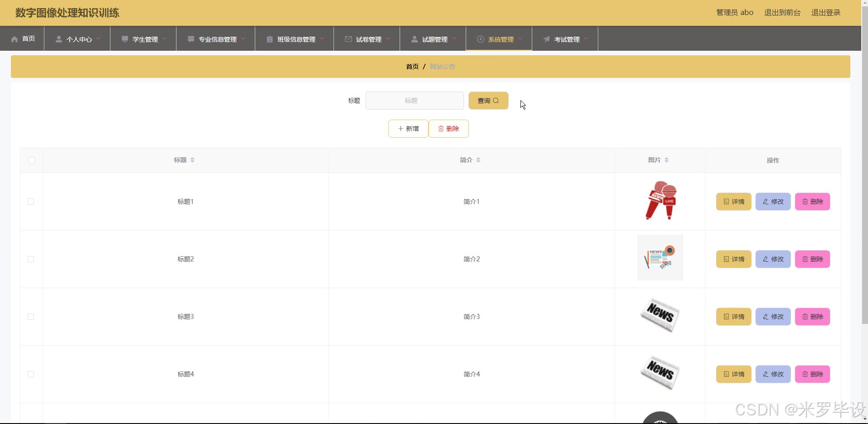
Task: Click the home icon beside 首页 in navbar
Action: pyautogui.click(x=14, y=39)
